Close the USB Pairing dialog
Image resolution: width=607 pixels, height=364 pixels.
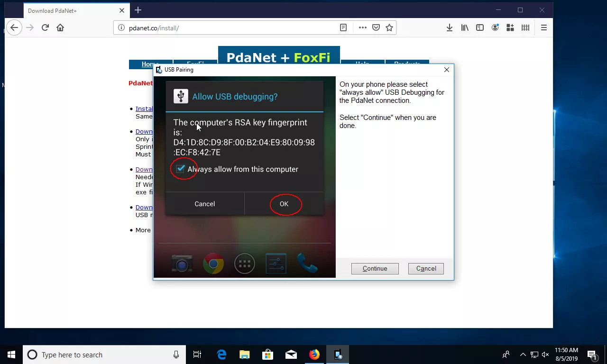point(446,70)
